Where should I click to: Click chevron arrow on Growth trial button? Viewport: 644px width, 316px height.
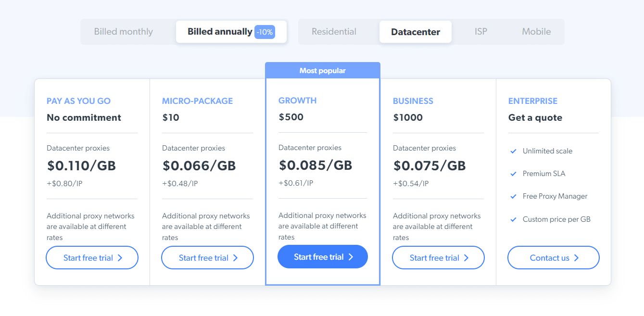coord(351,257)
